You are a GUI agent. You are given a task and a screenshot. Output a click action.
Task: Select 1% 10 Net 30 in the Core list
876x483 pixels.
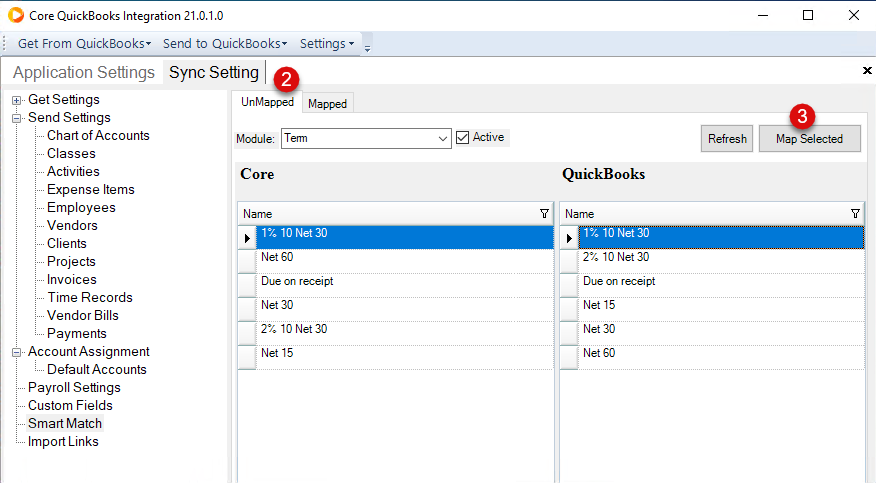tap(404, 237)
